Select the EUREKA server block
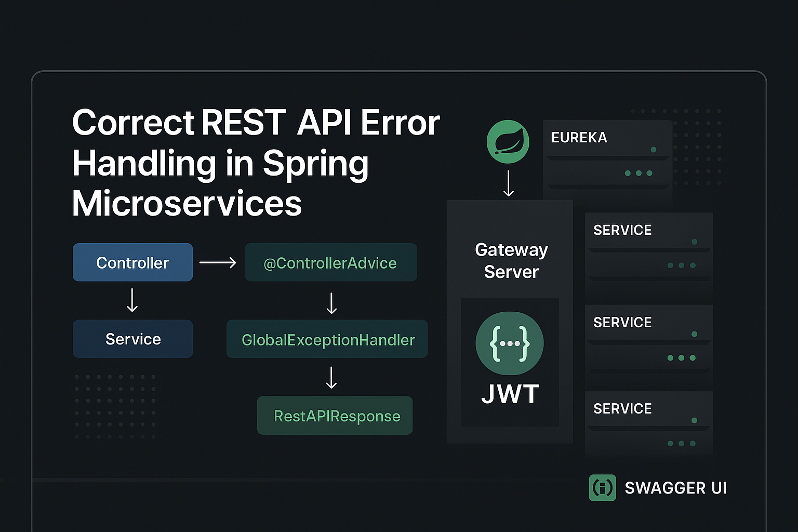Screen dimensions: 798x532 point(607,156)
